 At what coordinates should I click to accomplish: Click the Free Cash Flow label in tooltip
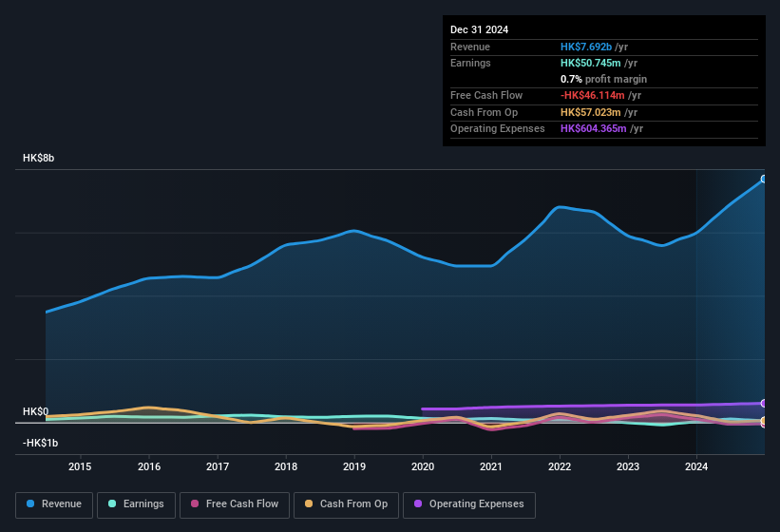[x=486, y=95]
